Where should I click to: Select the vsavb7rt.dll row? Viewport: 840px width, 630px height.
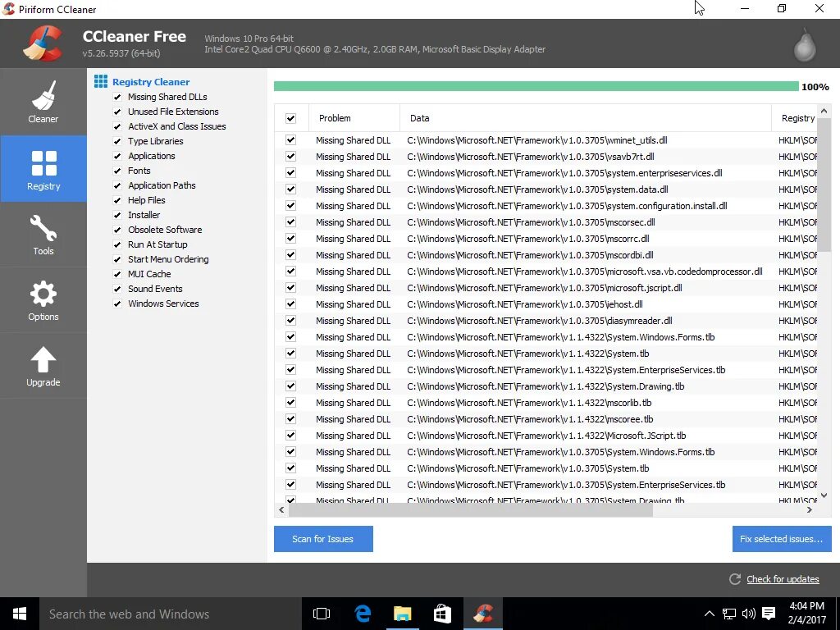tap(546, 157)
